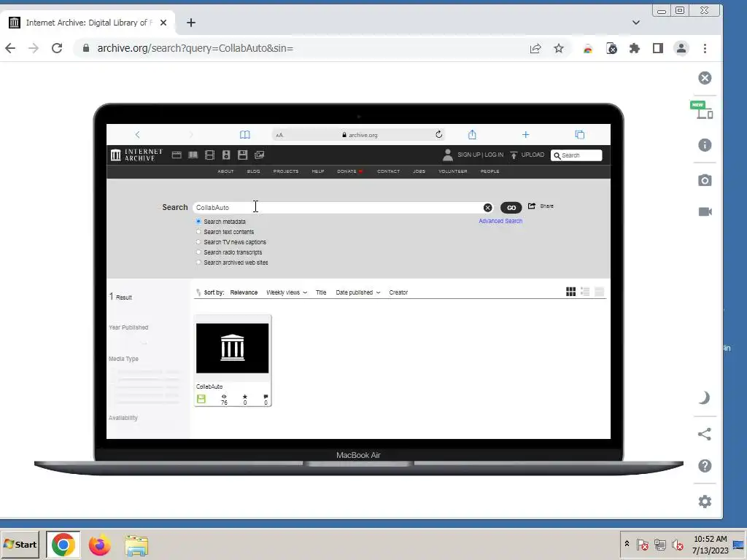Select the Internet Archive browser tab
747x560 pixels.
point(88,23)
